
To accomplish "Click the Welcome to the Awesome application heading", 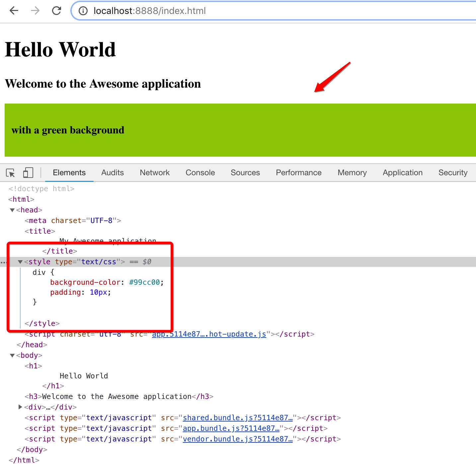I will (x=103, y=84).
